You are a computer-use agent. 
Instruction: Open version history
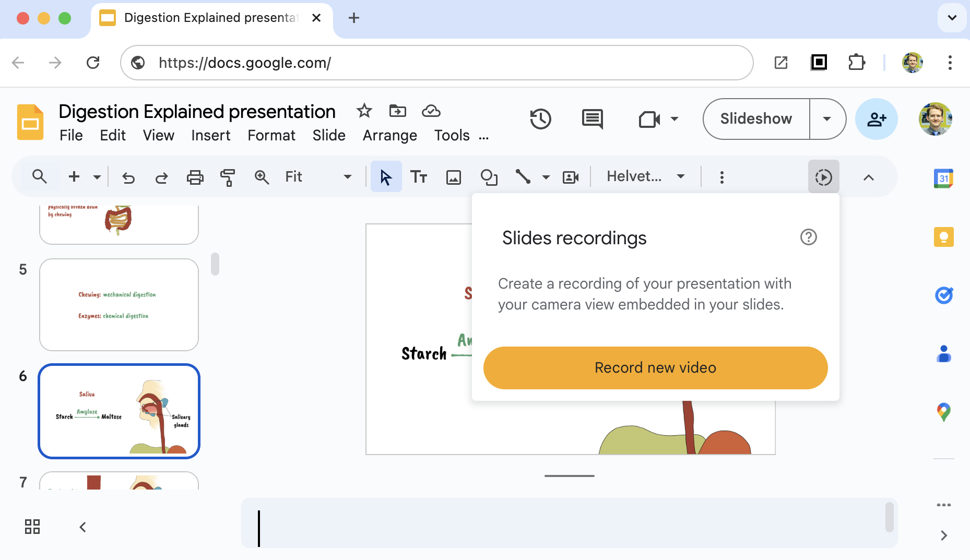(541, 119)
